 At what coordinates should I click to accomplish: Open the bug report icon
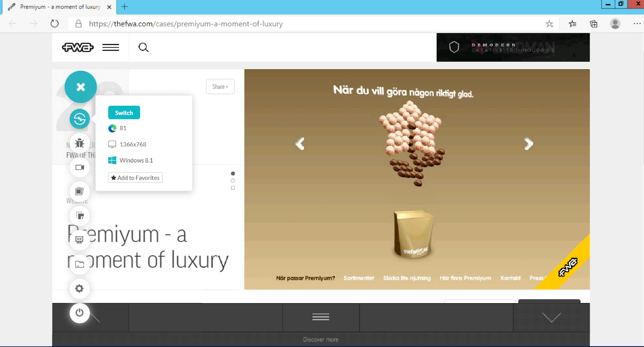click(x=80, y=143)
